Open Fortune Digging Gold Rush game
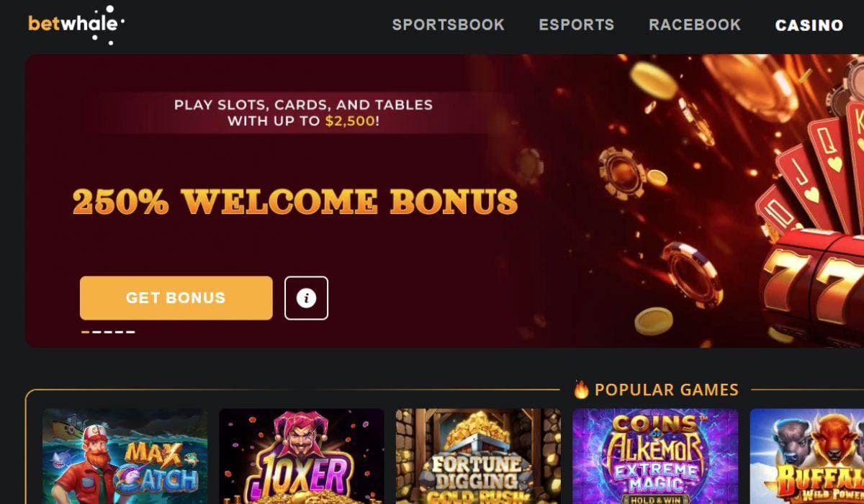Screen dimensions: 864x504 (x=478, y=456)
